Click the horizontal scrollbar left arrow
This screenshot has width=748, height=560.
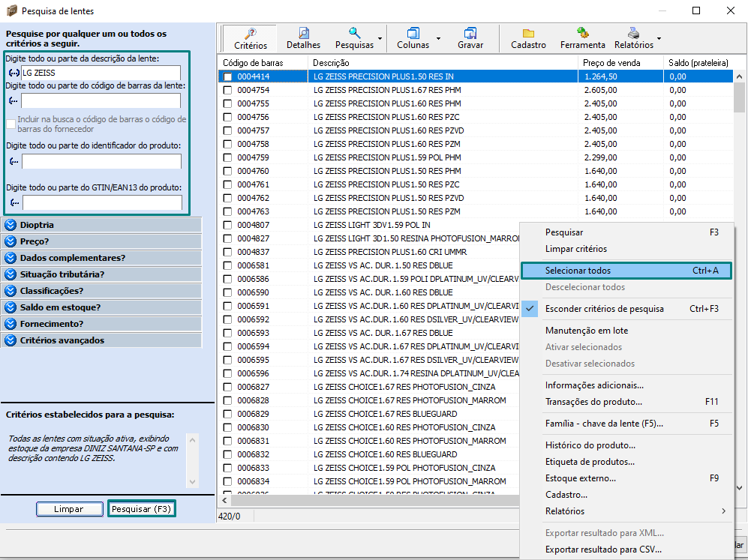(x=224, y=501)
